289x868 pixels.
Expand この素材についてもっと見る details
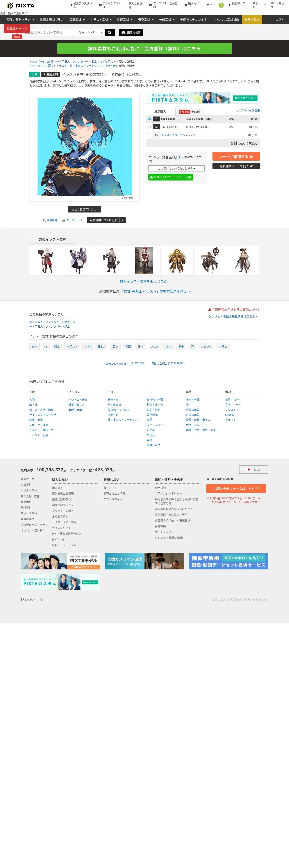[x=176, y=169]
